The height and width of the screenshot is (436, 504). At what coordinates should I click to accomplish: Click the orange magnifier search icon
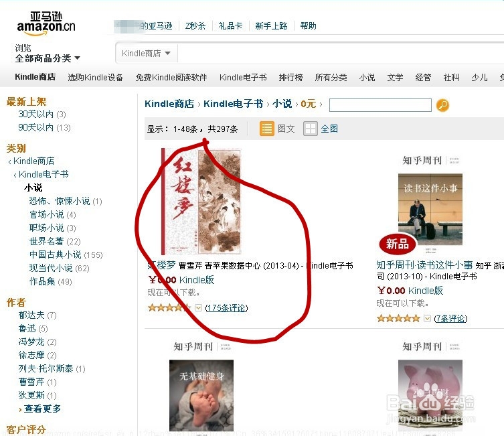[x=442, y=105]
